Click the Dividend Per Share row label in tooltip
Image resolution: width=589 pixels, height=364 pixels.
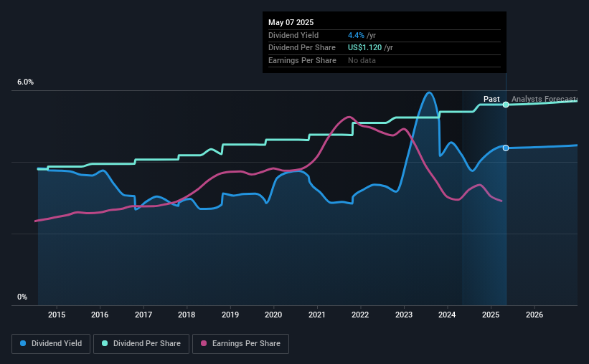[302, 48]
